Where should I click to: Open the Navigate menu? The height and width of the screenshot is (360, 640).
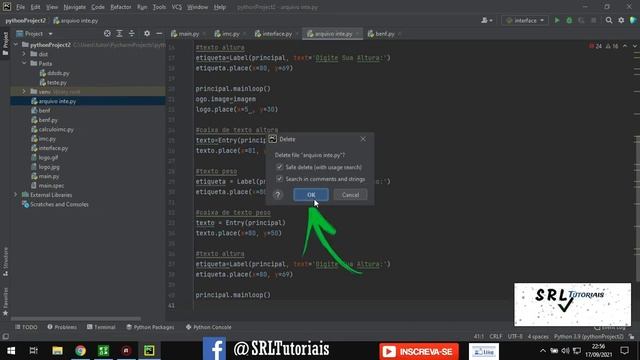tap(75, 7)
